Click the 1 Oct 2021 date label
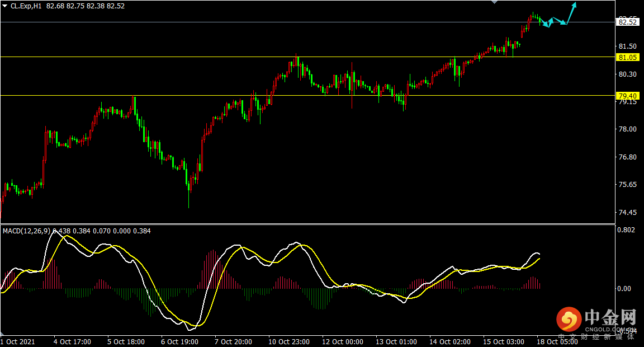This screenshot has height=347, width=644. (x=18, y=341)
